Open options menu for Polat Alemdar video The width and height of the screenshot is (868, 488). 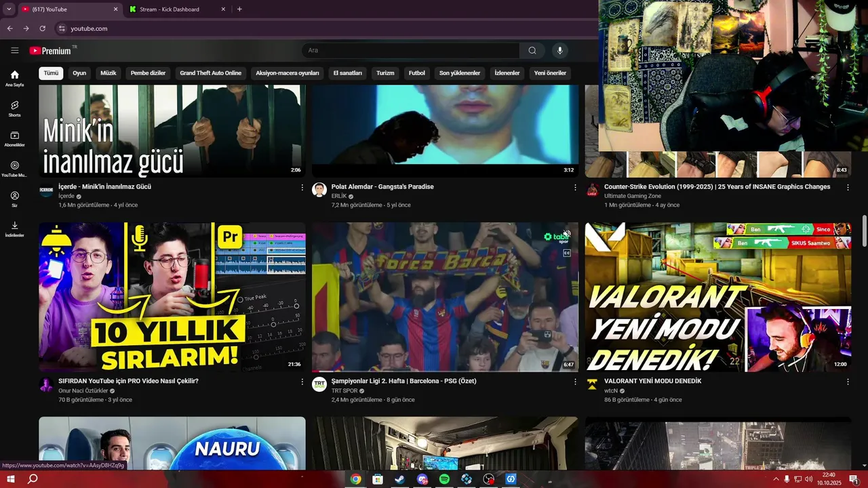575,187
